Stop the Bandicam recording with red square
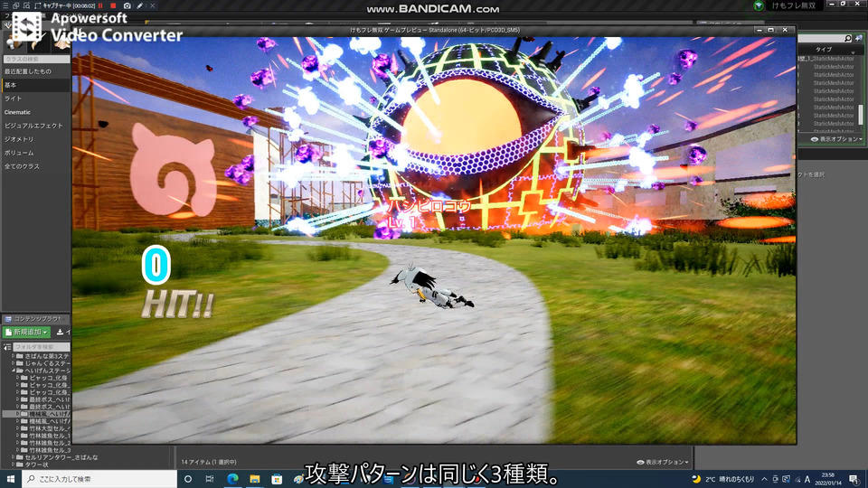 (x=114, y=5)
